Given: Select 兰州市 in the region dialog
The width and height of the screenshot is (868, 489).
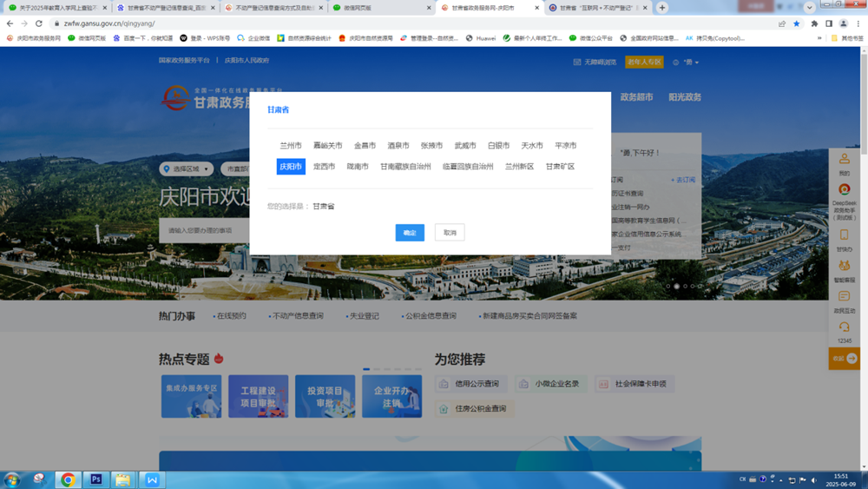Looking at the screenshot, I should (291, 146).
